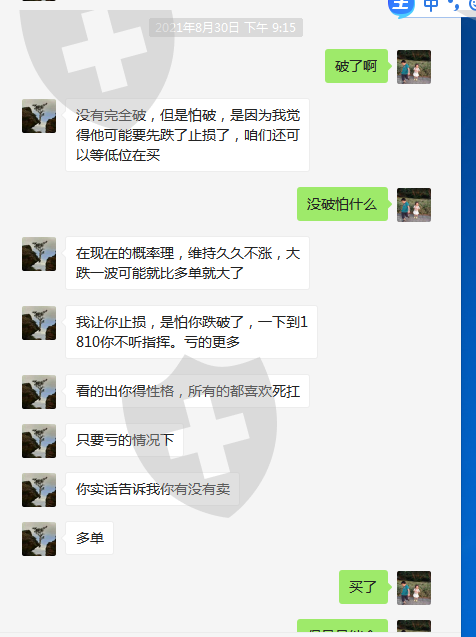The image size is (476, 637).
Task: Click the sender avatar beside 买了
Action: 413,588
